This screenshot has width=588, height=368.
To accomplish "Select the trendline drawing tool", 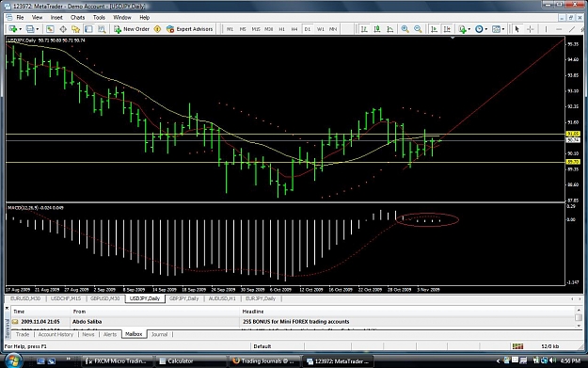I will (572, 29).
